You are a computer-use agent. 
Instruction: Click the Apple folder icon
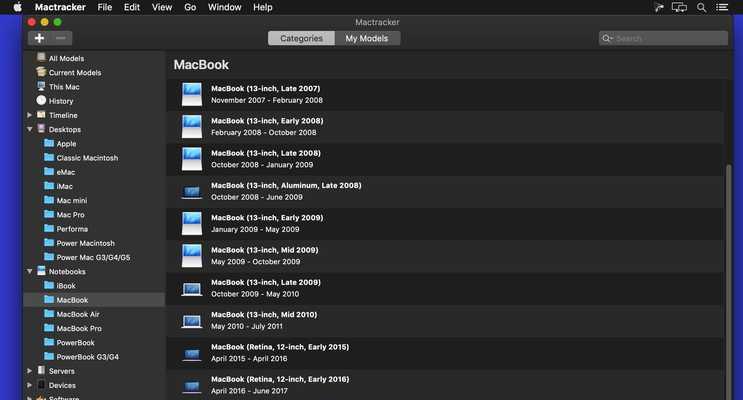pos(49,143)
